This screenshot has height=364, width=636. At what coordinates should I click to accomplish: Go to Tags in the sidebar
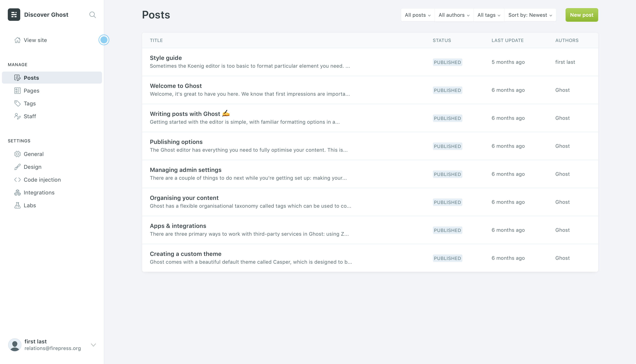(52, 103)
